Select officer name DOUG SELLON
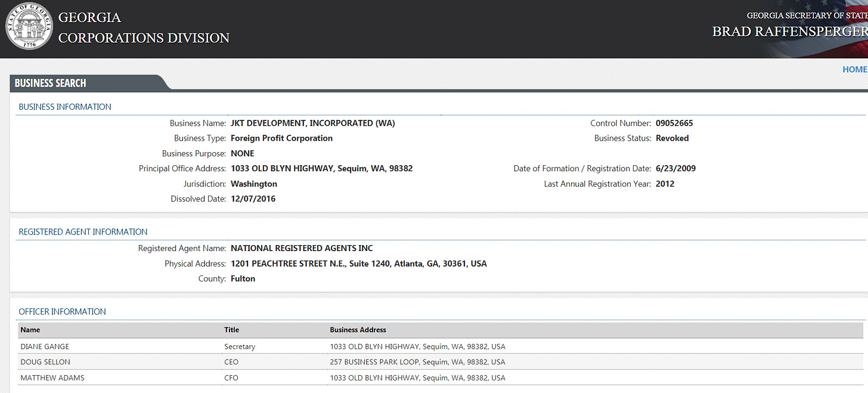This screenshot has height=393, width=868. [x=45, y=362]
